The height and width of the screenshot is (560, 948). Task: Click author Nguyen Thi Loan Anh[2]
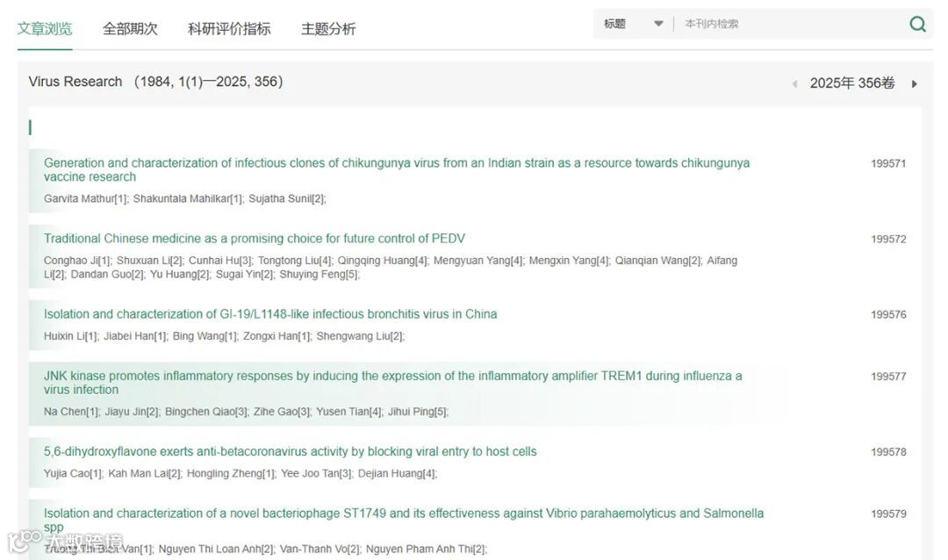[x=216, y=549]
